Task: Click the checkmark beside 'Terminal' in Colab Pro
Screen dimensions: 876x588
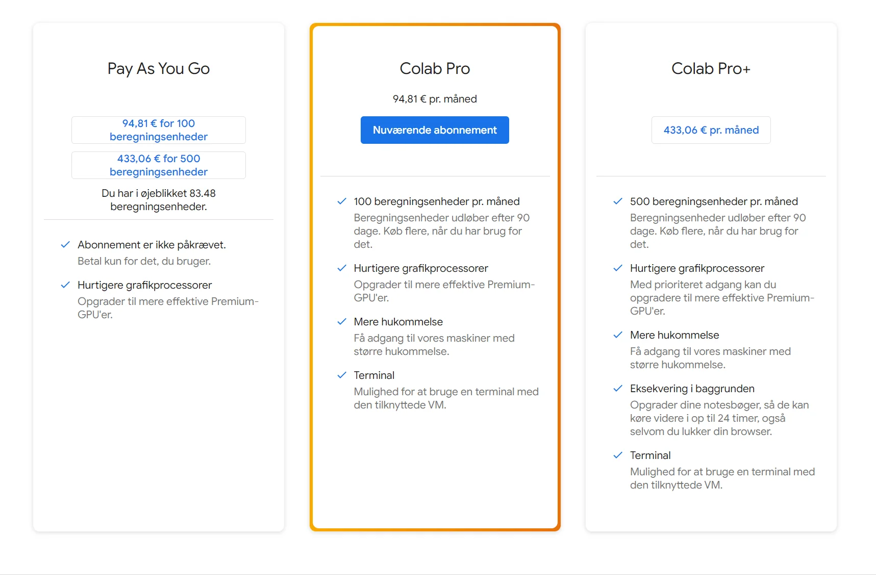Action: click(x=342, y=375)
